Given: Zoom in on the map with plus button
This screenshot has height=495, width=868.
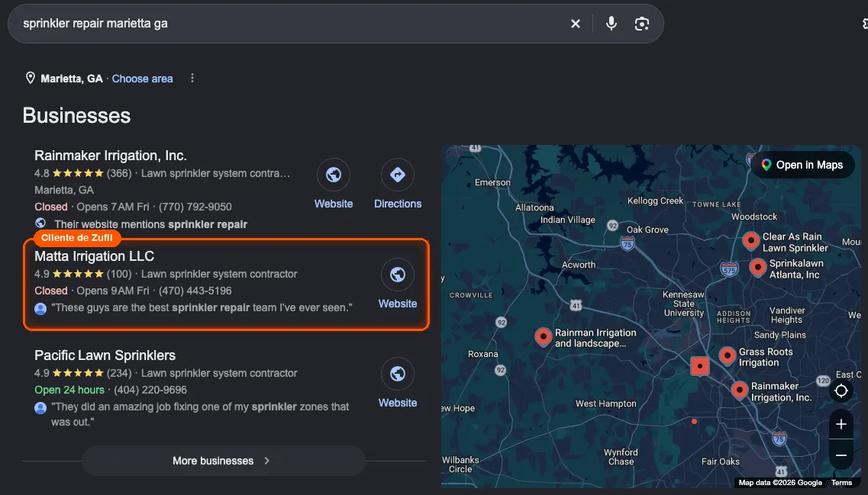Looking at the screenshot, I should [x=841, y=424].
